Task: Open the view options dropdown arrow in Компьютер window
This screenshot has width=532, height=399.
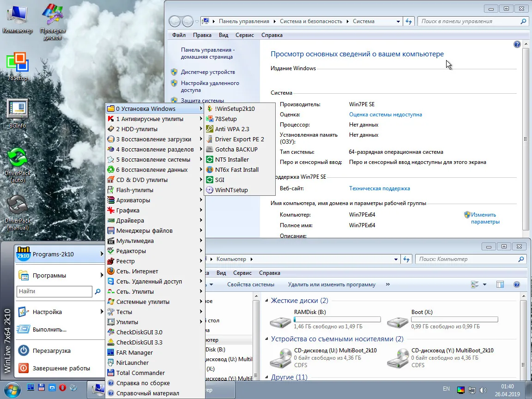Action: tap(484, 284)
